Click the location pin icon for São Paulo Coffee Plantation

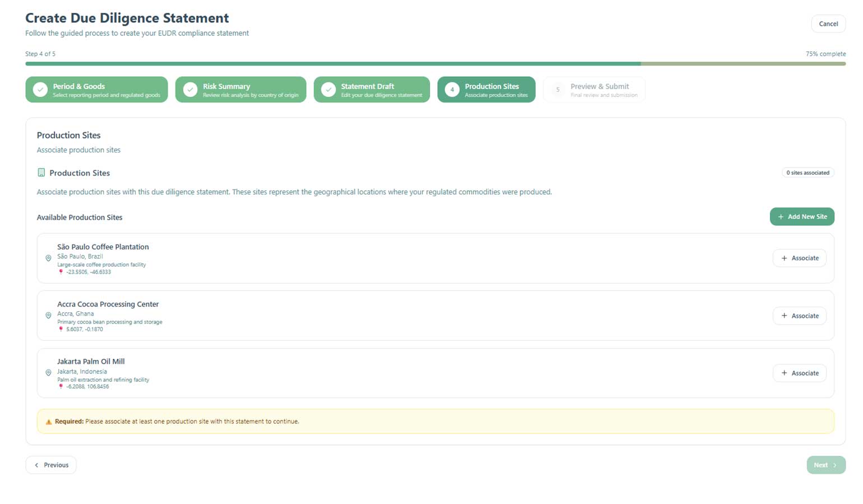[48, 258]
